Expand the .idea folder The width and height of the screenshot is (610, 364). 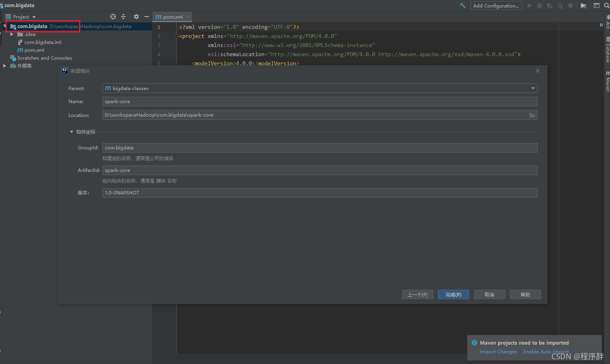point(12,34)
